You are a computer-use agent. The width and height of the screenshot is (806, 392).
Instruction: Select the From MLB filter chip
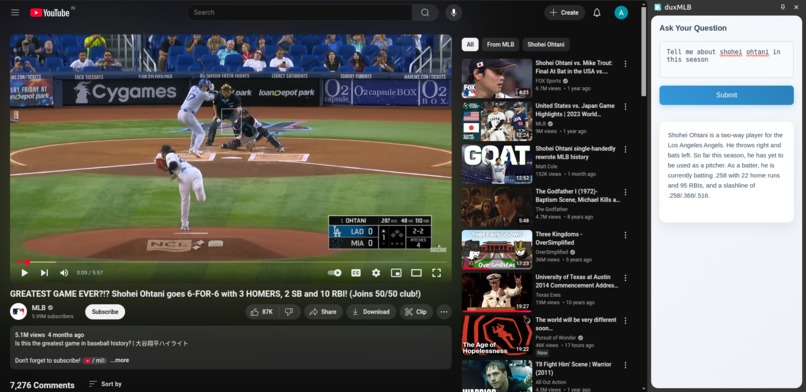pyautogui.click(x=500, y=45)
